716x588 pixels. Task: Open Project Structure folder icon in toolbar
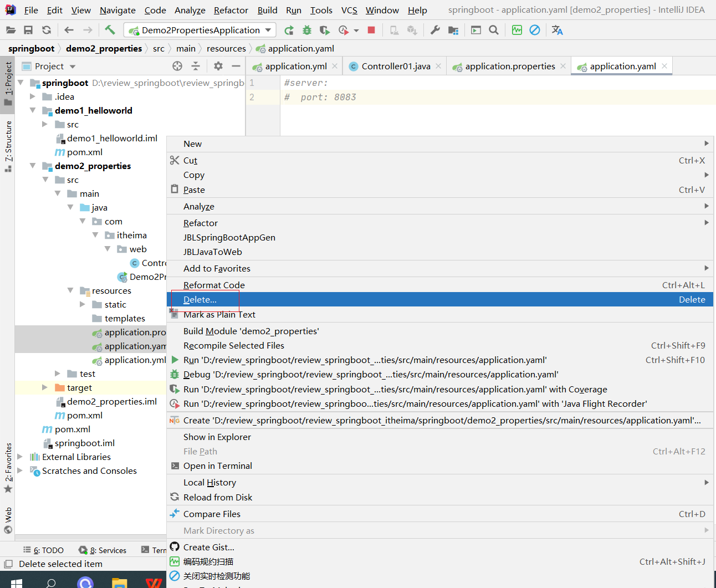453,30
